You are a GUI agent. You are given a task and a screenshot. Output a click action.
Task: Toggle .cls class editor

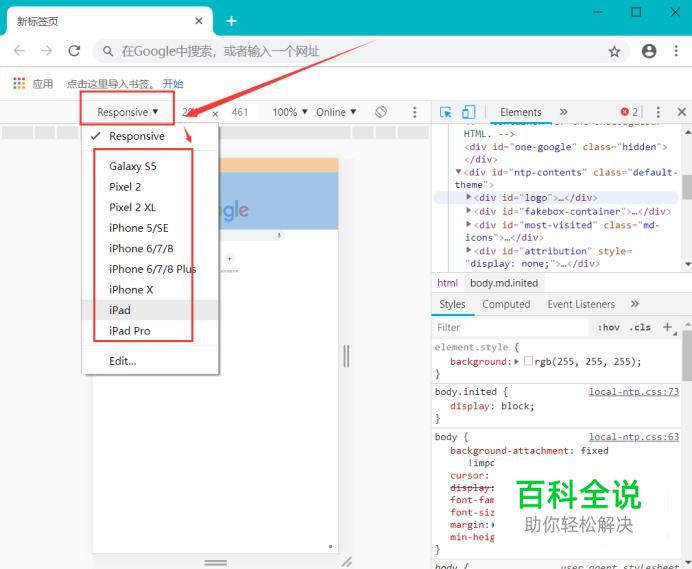tap(640, 327)
